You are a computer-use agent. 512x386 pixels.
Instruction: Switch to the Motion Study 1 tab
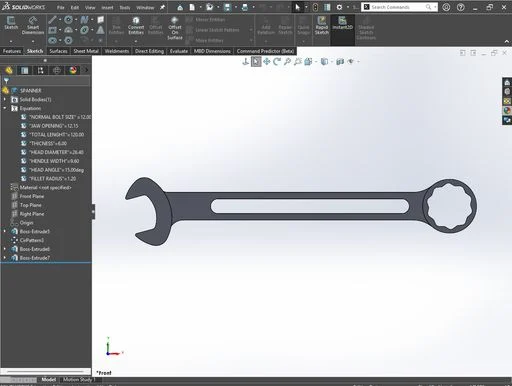point(79,379)
